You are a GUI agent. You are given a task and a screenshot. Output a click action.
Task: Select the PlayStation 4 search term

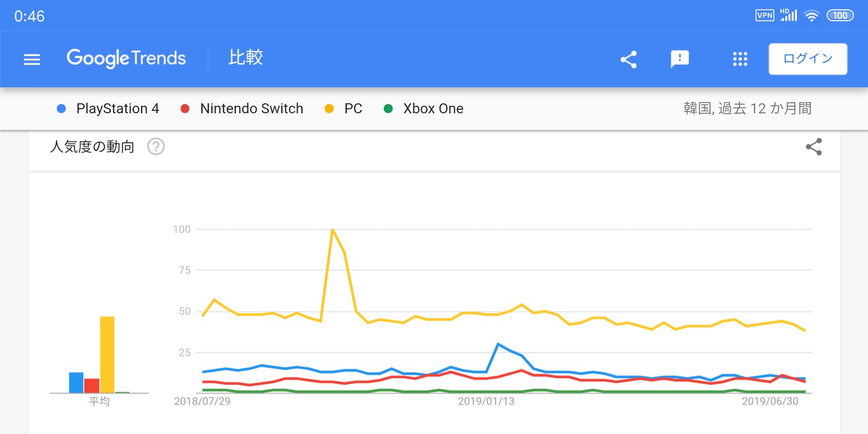pyautogui.click(x=117, y=108)
